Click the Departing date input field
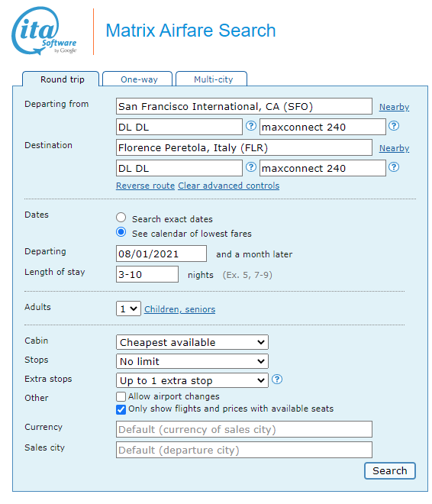 point(161,254)
